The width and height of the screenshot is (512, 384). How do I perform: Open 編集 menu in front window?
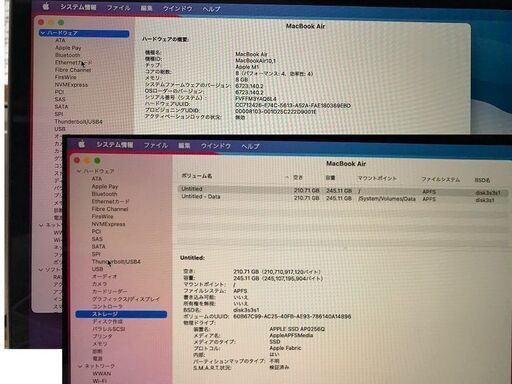point(184,146)
